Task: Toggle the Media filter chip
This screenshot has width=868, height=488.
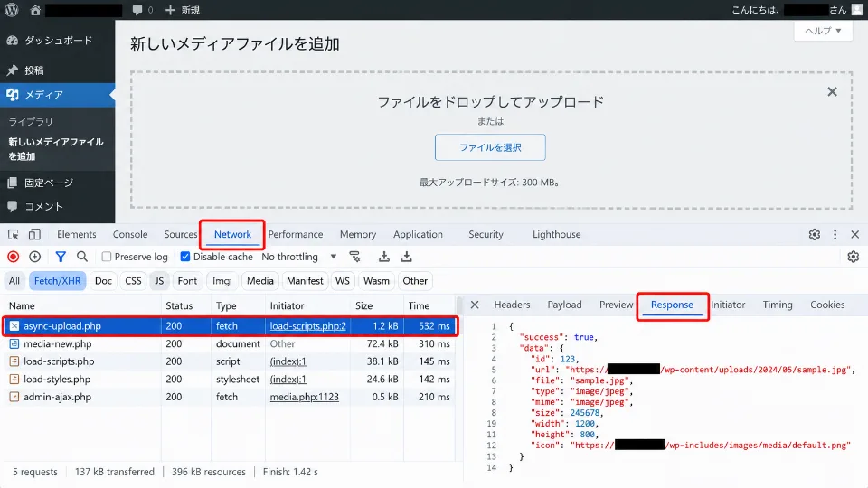Action: click(260, 281)
